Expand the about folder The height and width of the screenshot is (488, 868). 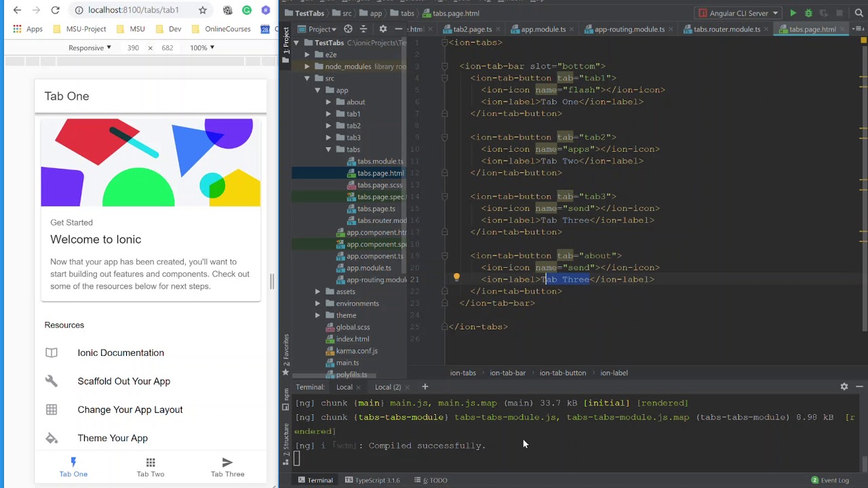(x=328, y=102)
